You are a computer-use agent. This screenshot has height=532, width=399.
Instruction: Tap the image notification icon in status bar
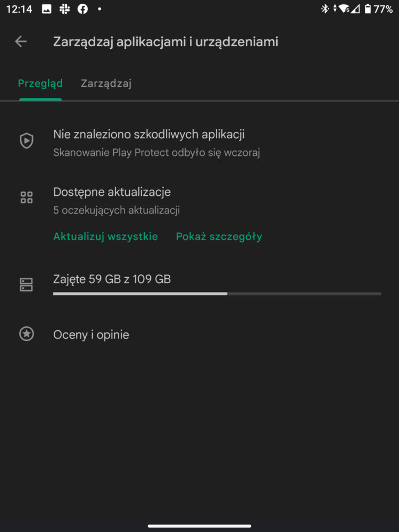[x=46, y=9]
